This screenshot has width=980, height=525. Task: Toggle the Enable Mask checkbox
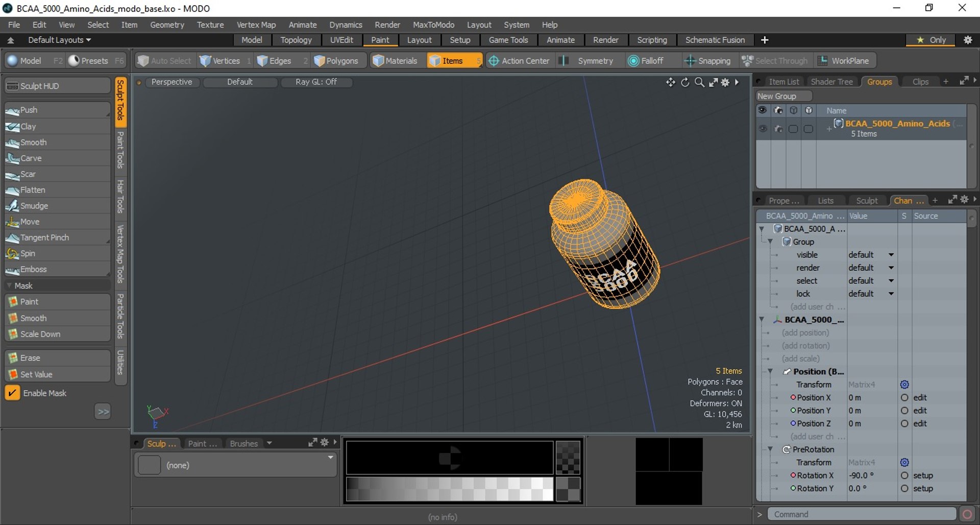click(12, 393)
